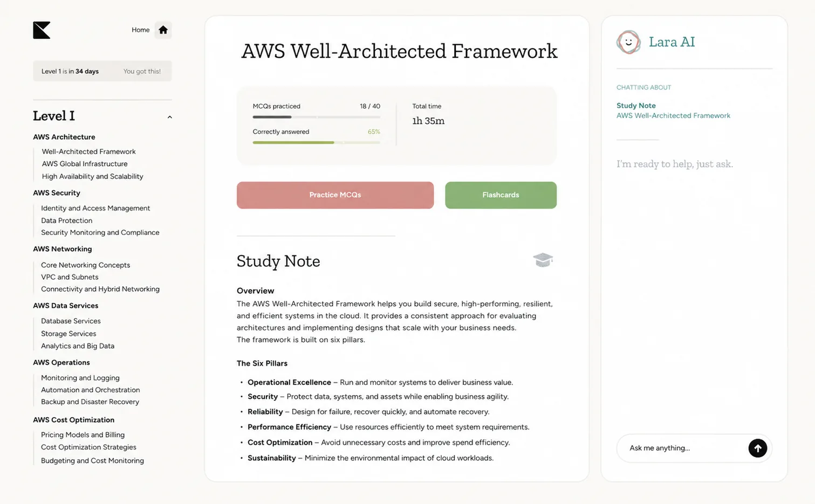Open Monitoring and Logging topic
This screenshot has height=504, width=815.
[80, 378]
